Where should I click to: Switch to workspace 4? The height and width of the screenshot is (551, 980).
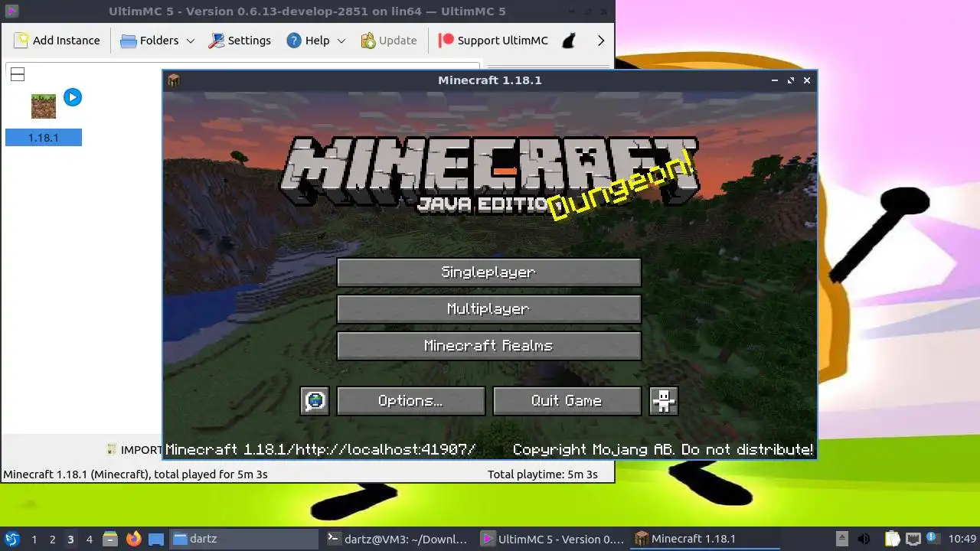point(89,540)
